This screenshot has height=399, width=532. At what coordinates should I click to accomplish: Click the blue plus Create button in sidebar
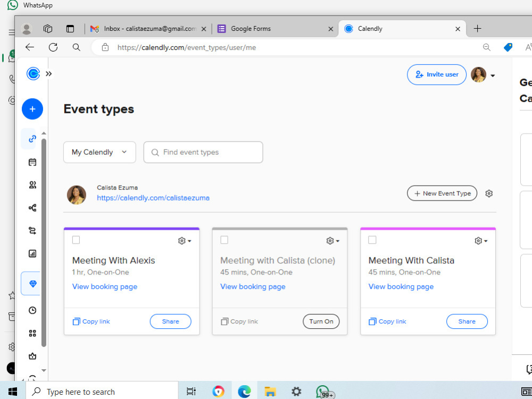coord(32,109)
